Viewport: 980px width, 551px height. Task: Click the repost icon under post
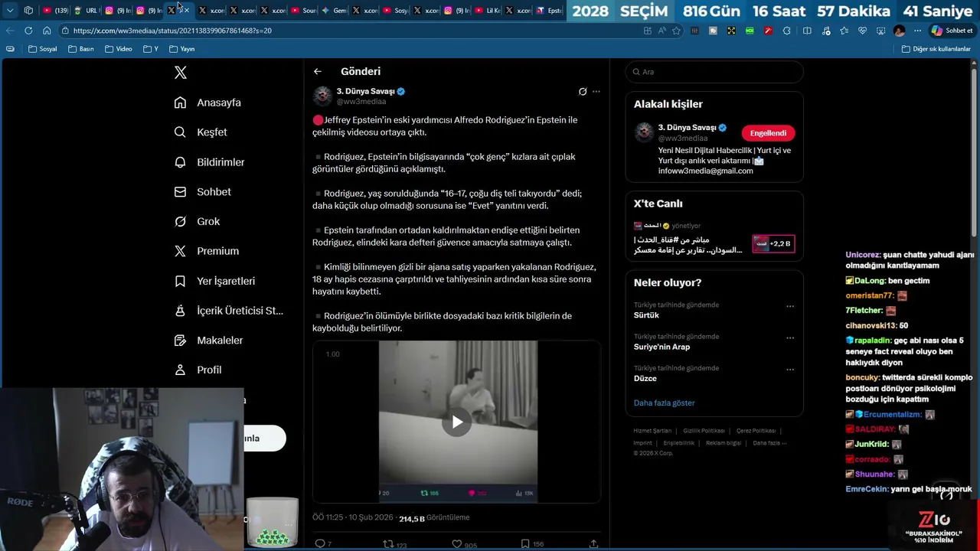pyautogui.click(x=388, y=543)
